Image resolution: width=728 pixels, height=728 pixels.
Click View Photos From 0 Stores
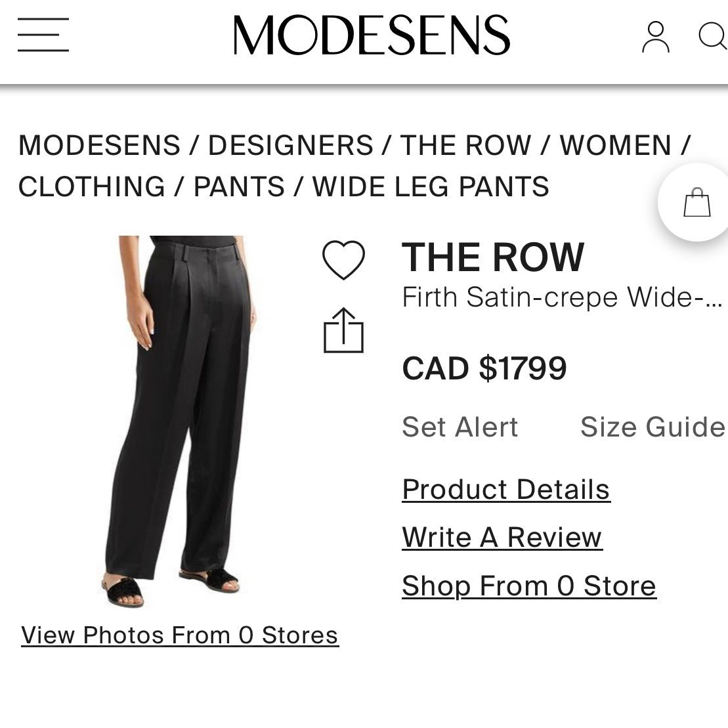tap(179, 635)
